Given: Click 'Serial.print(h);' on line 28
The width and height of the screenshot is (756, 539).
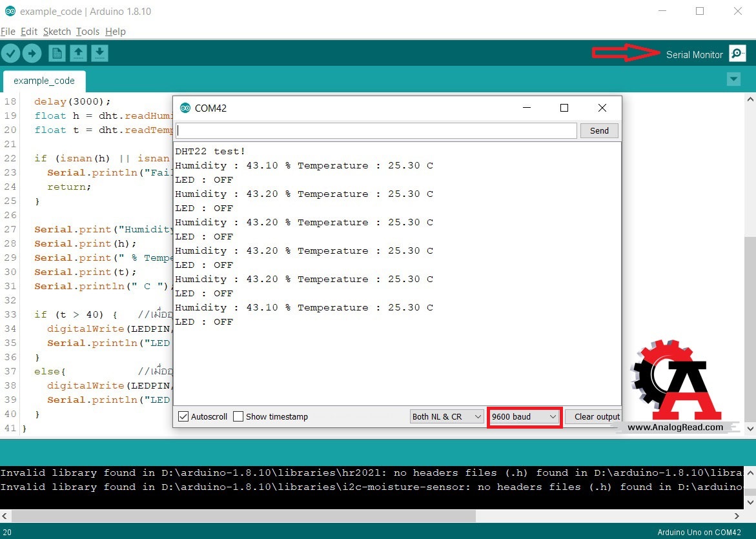Looking at the screenshot, I should (85, 244).
